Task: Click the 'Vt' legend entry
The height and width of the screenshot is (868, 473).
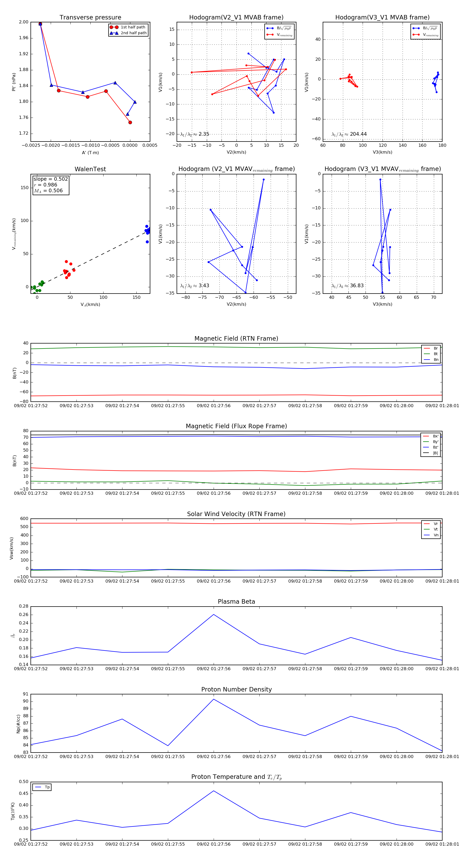Action: (431, 529)
